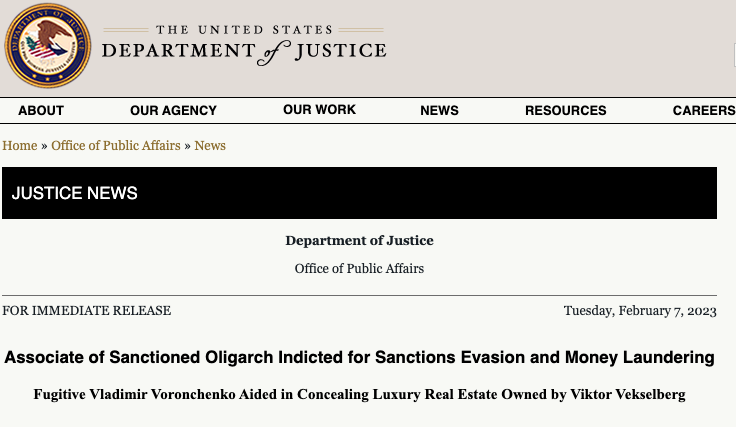Click centered Office of Public Affairs text
Image resolution: width=736 pixels, height=427 pixels.
point(359,269)
